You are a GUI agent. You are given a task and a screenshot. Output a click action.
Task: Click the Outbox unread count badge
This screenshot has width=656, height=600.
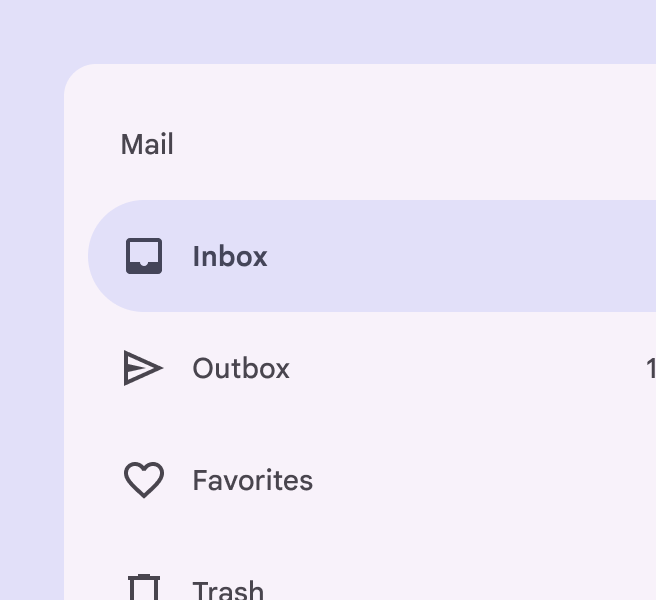click(651, 369)
